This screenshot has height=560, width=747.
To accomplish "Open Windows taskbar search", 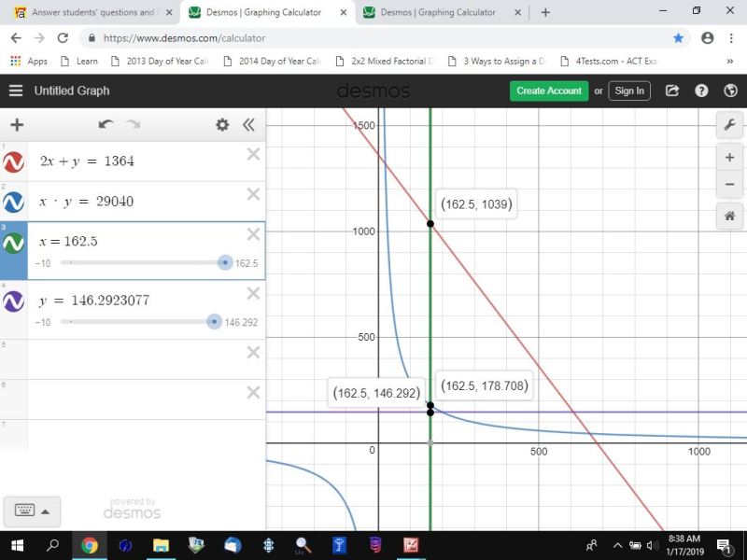I will tap(52, 545).
